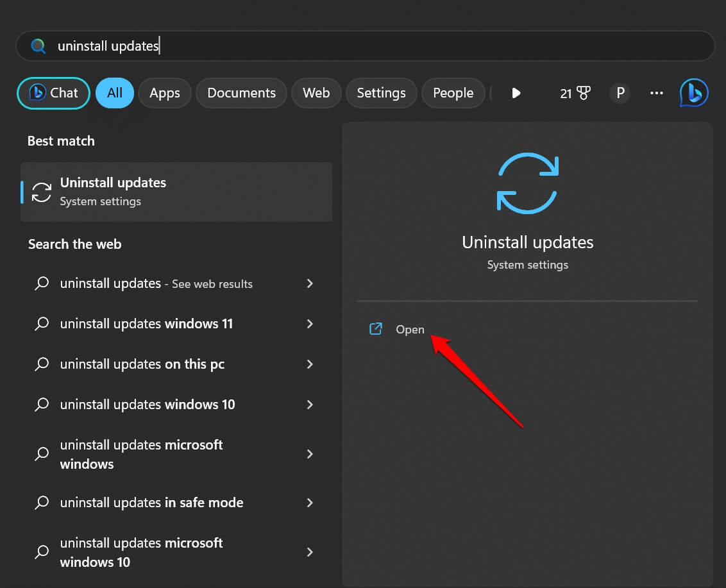Select the People filter tab
Image resolution: width=726 pixels, height=588 pixels.
(x=453, y=93)
